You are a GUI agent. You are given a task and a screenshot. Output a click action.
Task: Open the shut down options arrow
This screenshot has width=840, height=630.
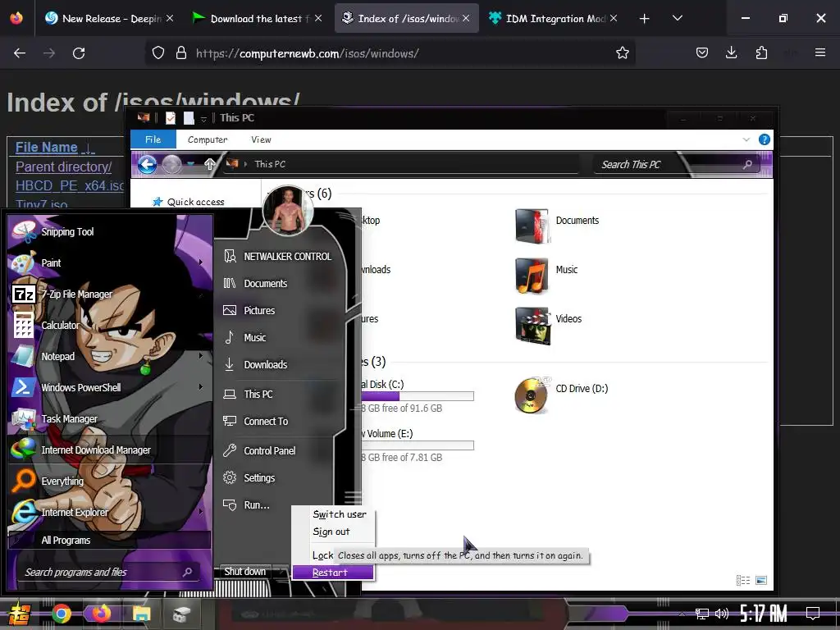tap(281, 572)
